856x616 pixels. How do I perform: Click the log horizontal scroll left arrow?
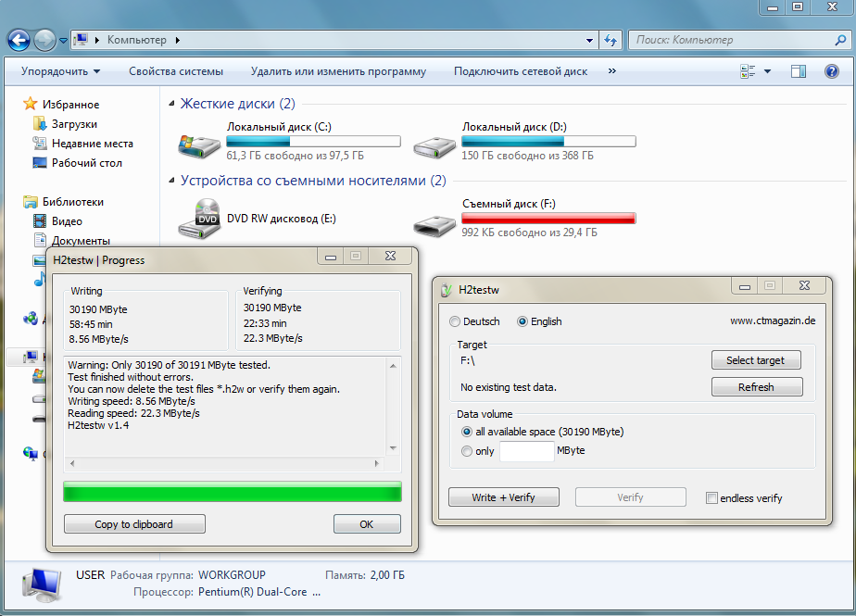(72, 464)
